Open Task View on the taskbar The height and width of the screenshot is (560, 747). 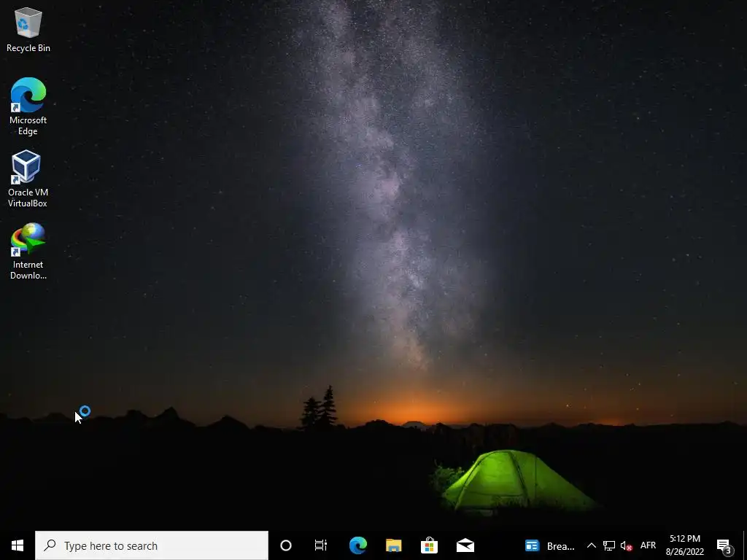click(321, 545)
